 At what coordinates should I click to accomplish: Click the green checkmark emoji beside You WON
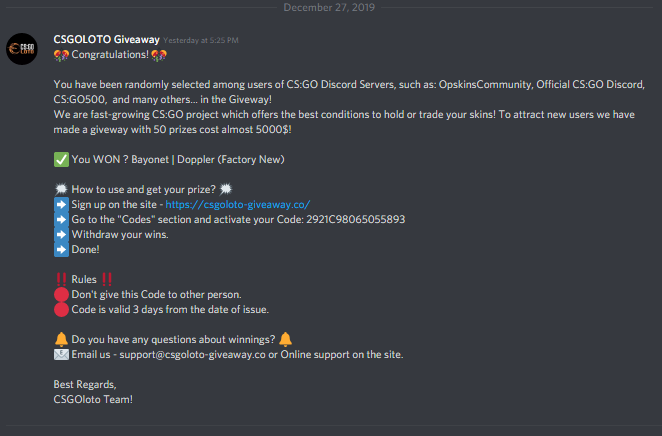coord(61,160)
